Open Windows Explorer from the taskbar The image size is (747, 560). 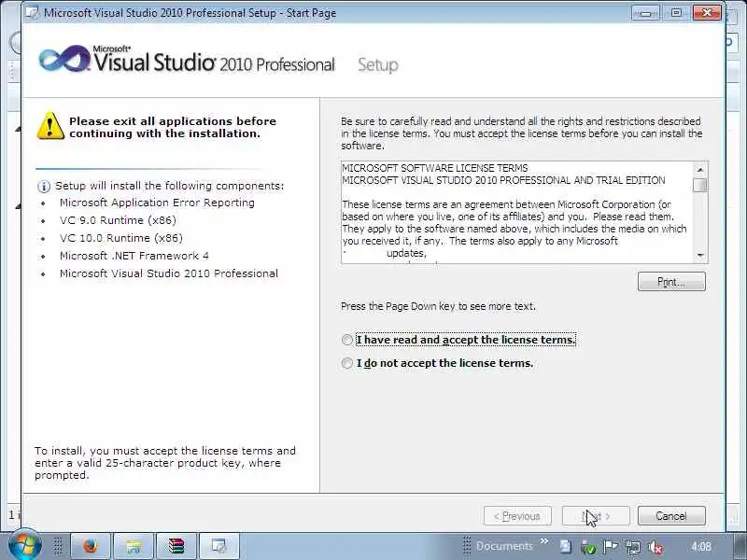click(134, 546)
